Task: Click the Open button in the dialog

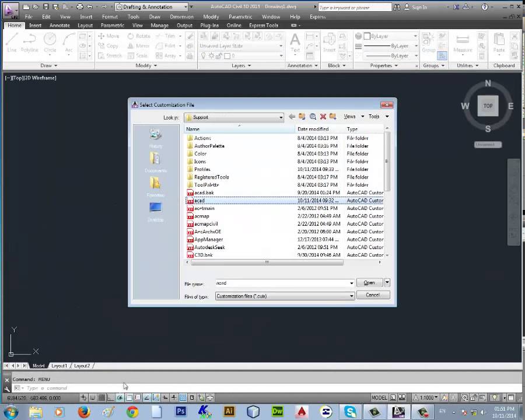Action: pyautogui.click(x=370, y=283)
